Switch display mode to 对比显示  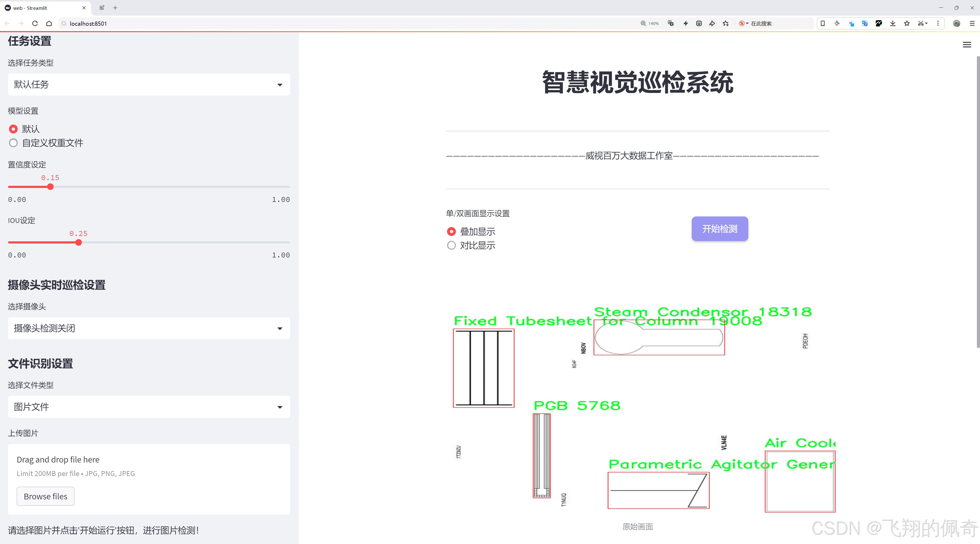click(x=451, y=245)
